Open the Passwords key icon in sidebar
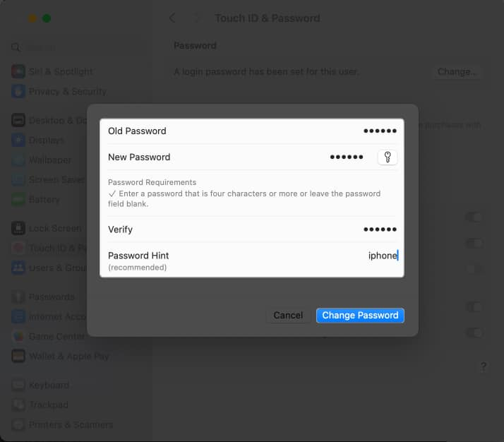Image resolution: width=504 pixels, height=442 pixels. click(x=19, y=297)
